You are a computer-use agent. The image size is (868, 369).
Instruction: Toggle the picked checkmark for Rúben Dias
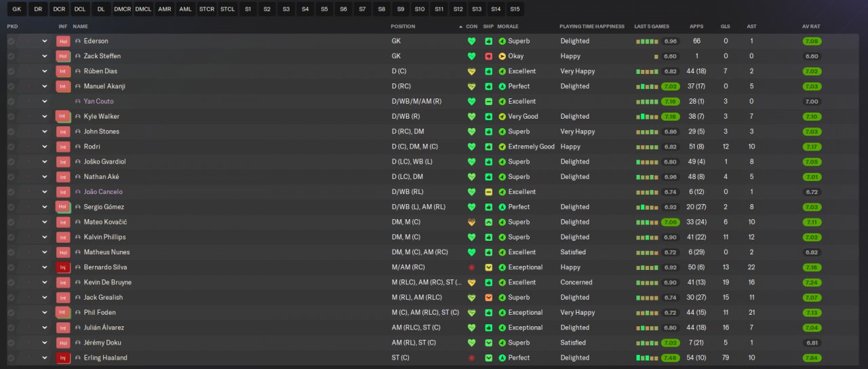click(11, 71)
